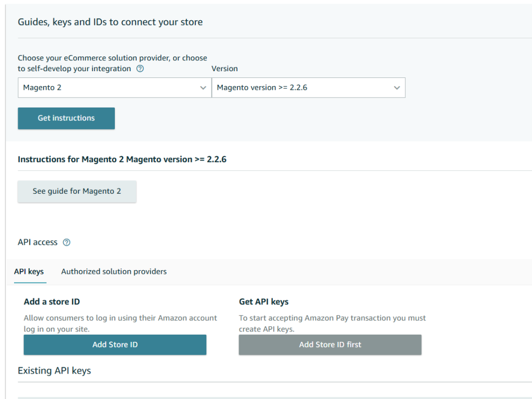Expand the Magento 2 solution provider dropdown
The image size is (532, 399).
point(114,88)
